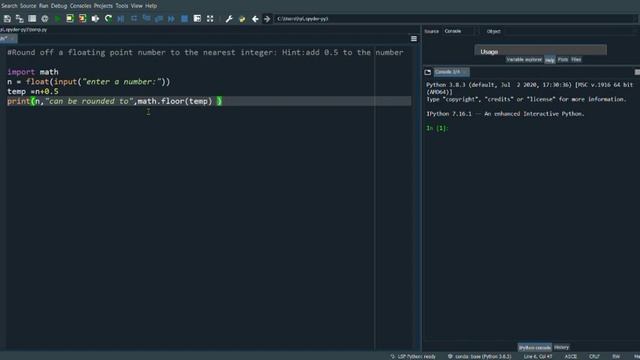This screenshot has width=640, height=360.
Task: Run cell and advance toolbar icon
Action: (82, 19)
